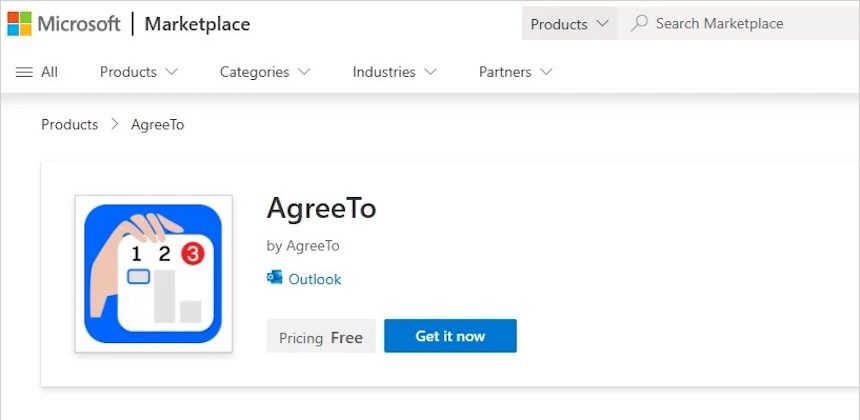This screenshot has height=420, width=860.
Task: Open the Products search scope dropdown
Action: click(x=569, y=24)
